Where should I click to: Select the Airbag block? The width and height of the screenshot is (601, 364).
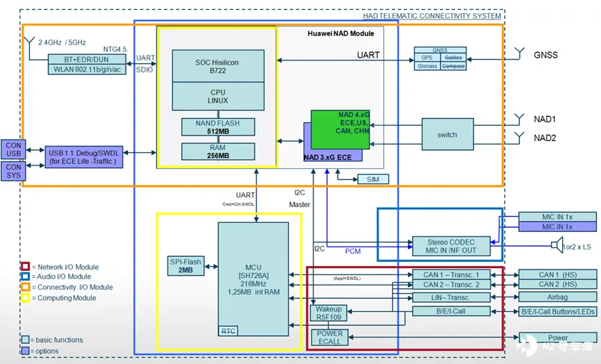tap(558, 297)
